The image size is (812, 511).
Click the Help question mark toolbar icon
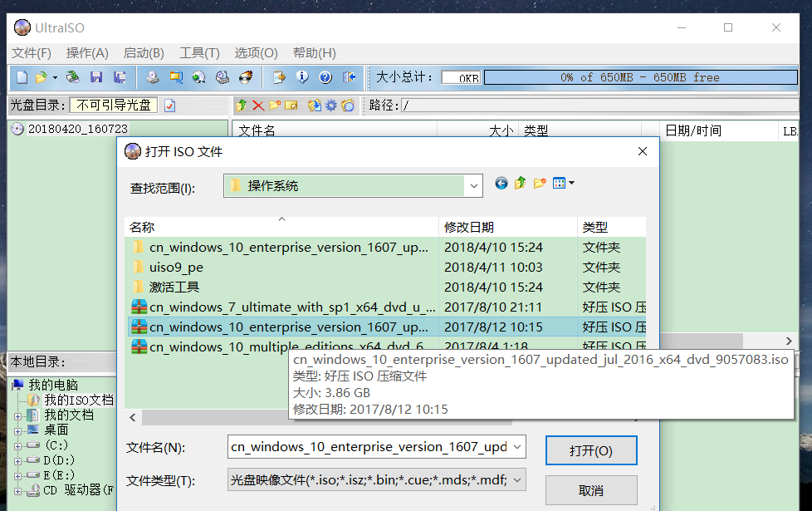325,77
